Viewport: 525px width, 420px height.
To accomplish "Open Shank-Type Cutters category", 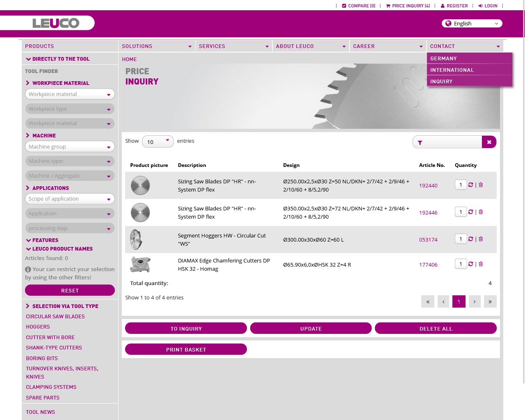I will point(54,348).
